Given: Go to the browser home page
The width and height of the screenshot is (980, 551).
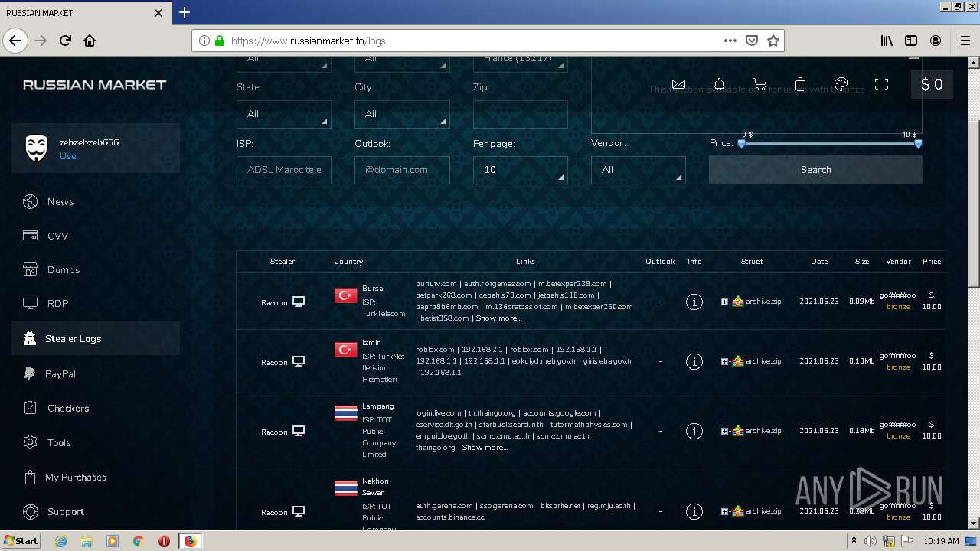Looking at the screenshot, I should point(90,41).
